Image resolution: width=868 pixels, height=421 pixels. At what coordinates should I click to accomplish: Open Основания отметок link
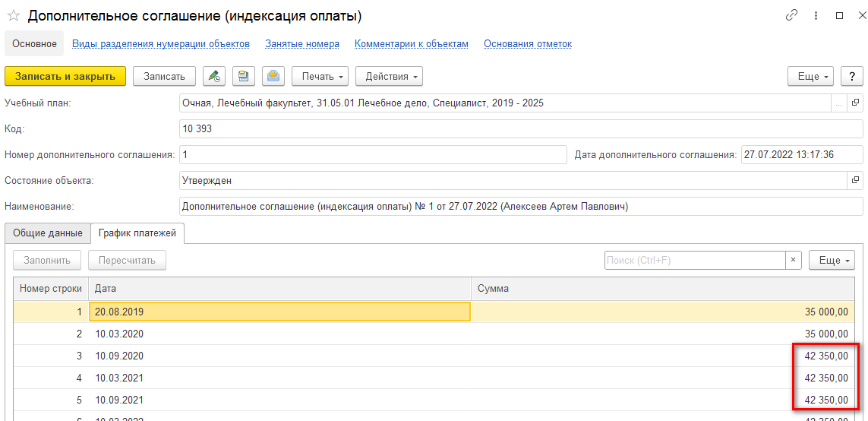point(528,44)
